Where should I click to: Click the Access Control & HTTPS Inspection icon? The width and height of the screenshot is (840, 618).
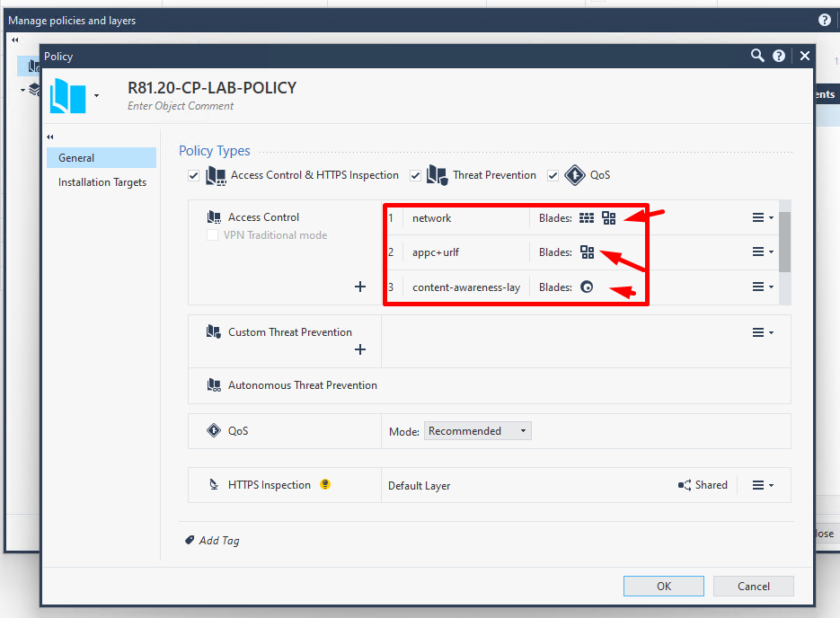216,176
